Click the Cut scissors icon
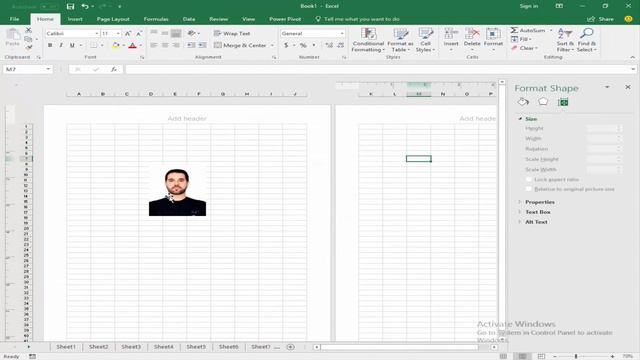Viewport: 640px width, 360px height. pos(28,30)
